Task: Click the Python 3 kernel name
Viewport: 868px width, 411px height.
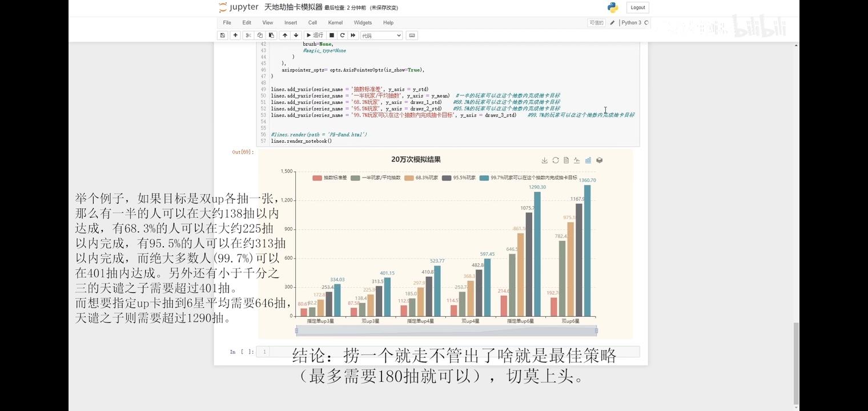Action: pyautogui.click(x=631, y=23)
